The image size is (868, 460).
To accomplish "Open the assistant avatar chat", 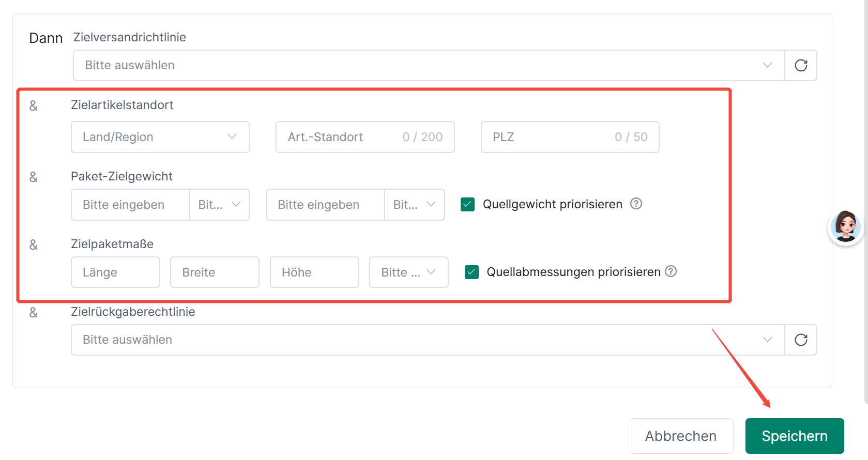I will (846, 227).
